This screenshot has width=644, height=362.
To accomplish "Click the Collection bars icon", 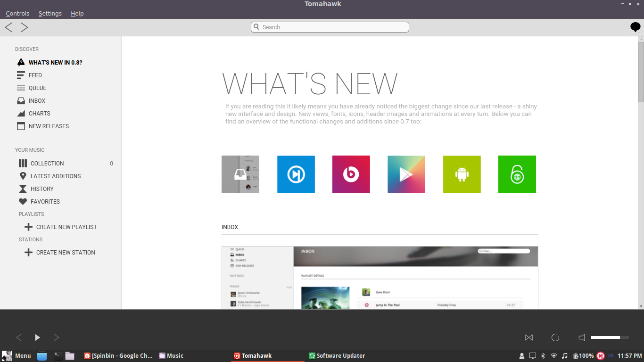I will coord(23,163).
